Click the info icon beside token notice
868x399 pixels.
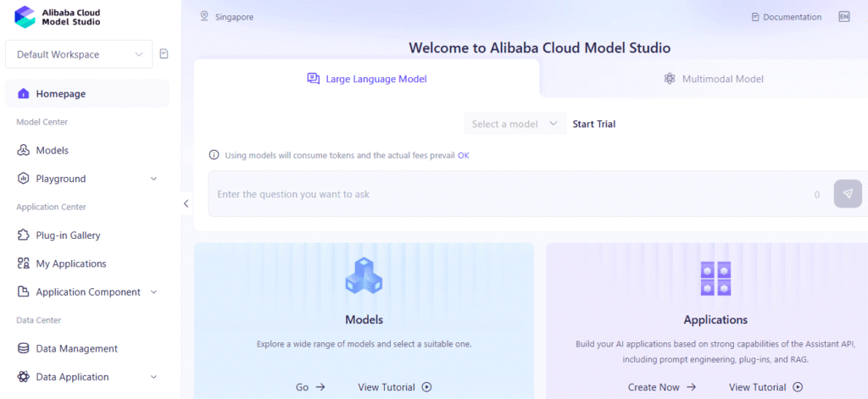(x=214, y=155)
